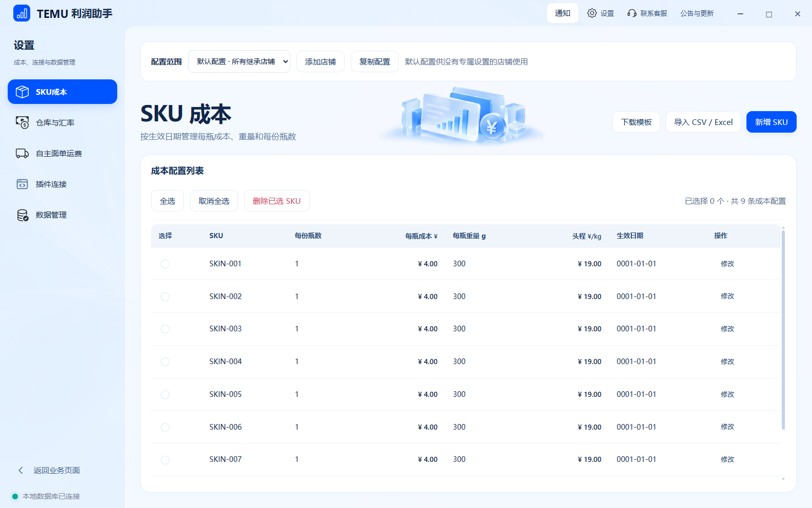Open the 自主面单运费 section
Viewport: 812px width, 508px height.
point(62,153)
